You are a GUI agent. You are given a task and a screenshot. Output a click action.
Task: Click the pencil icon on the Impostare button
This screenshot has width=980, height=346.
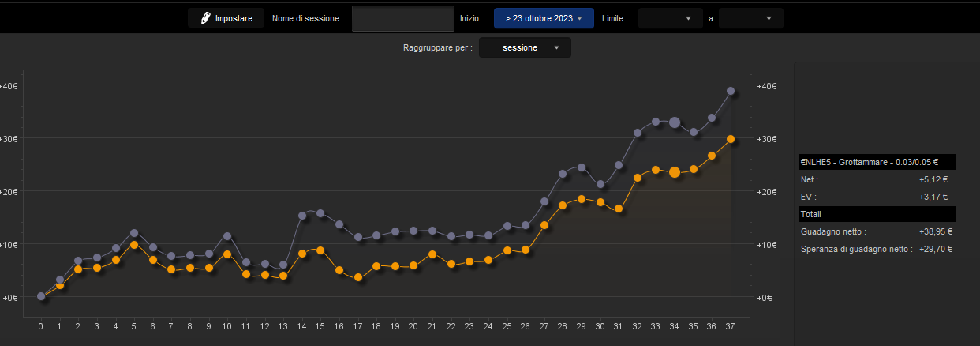pos(206,17)
